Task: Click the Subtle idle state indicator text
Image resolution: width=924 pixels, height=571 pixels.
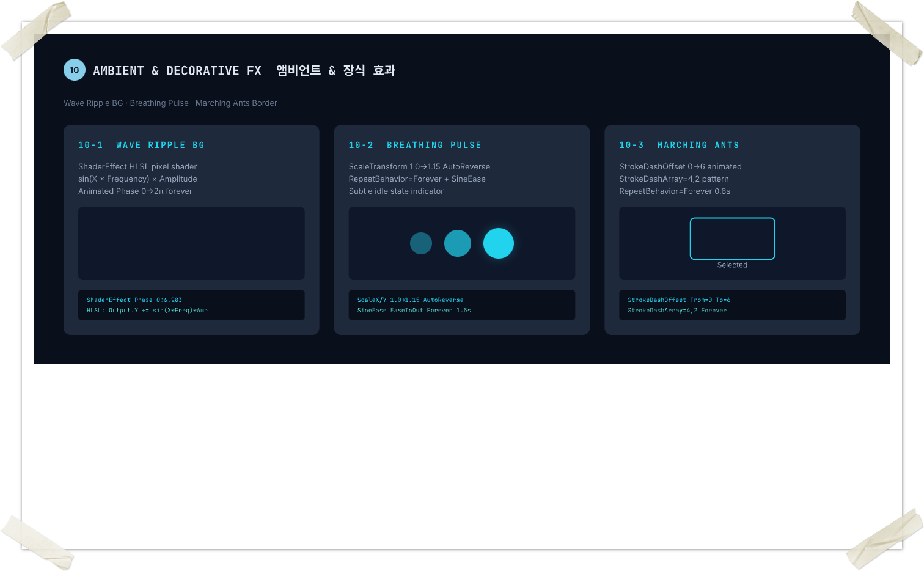Action: (x=396, y=191)
